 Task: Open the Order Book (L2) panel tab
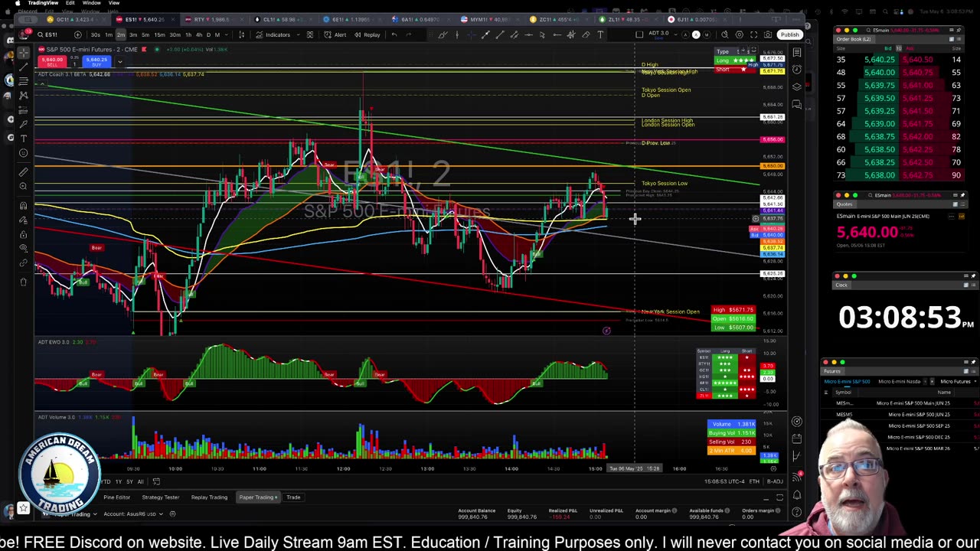[854, 39]
